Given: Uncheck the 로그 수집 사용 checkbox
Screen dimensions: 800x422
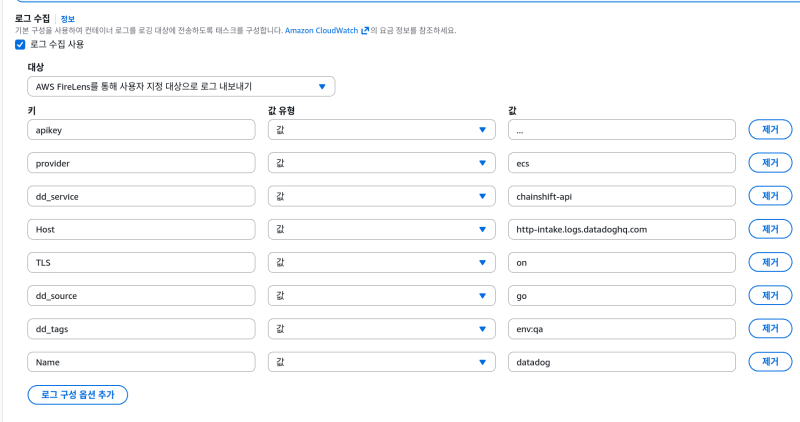Looking at the screenshot, I should (x=20, y=44).
